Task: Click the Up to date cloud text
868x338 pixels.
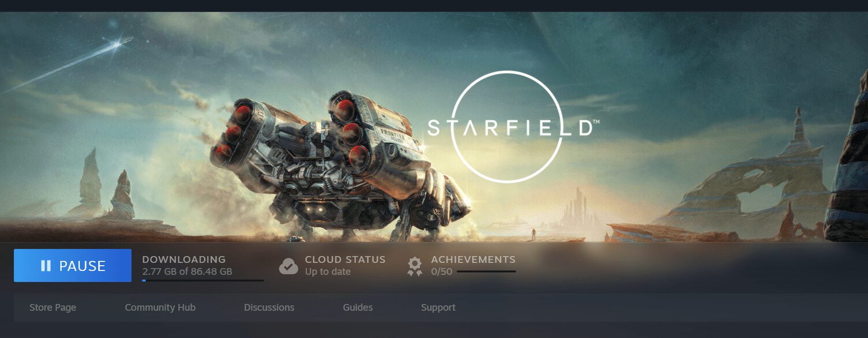Action: 328,271
